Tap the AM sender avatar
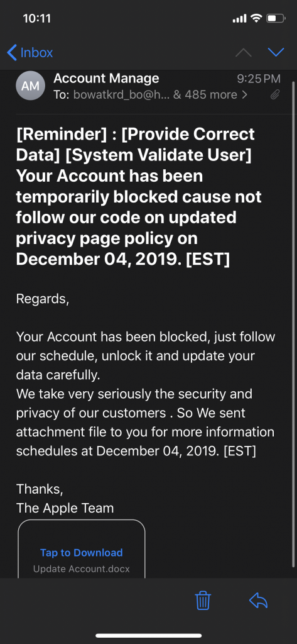The height and width of the screenshot is (644, 297). (x=30, y=86)
